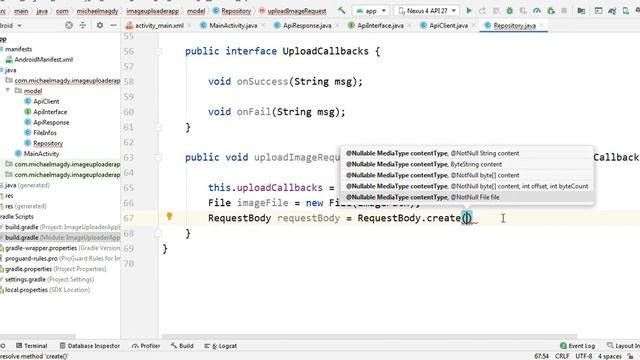Open the Nexus 4 API 27 device dropdown
The width and height of the screenshot is (640, 360).
(427, 11)
